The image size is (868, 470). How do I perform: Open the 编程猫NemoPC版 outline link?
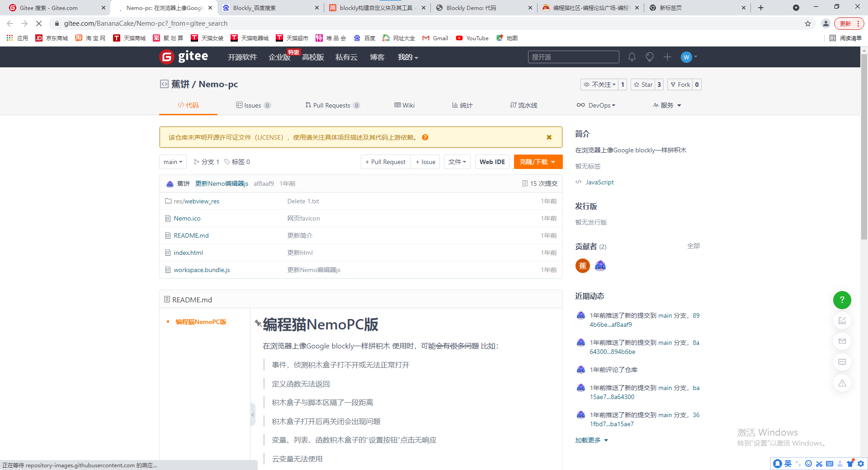(x=201, y=322)
